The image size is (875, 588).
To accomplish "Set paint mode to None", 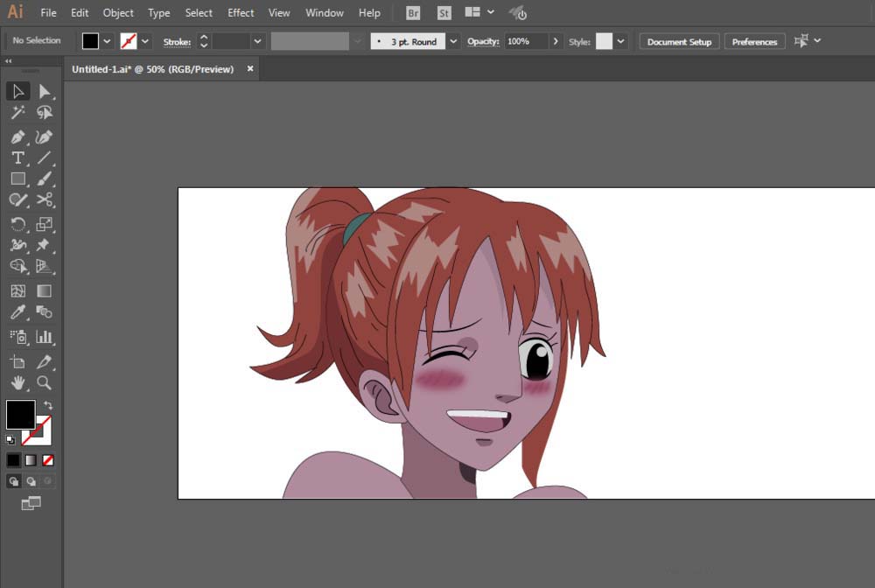I will click(48, 460).
